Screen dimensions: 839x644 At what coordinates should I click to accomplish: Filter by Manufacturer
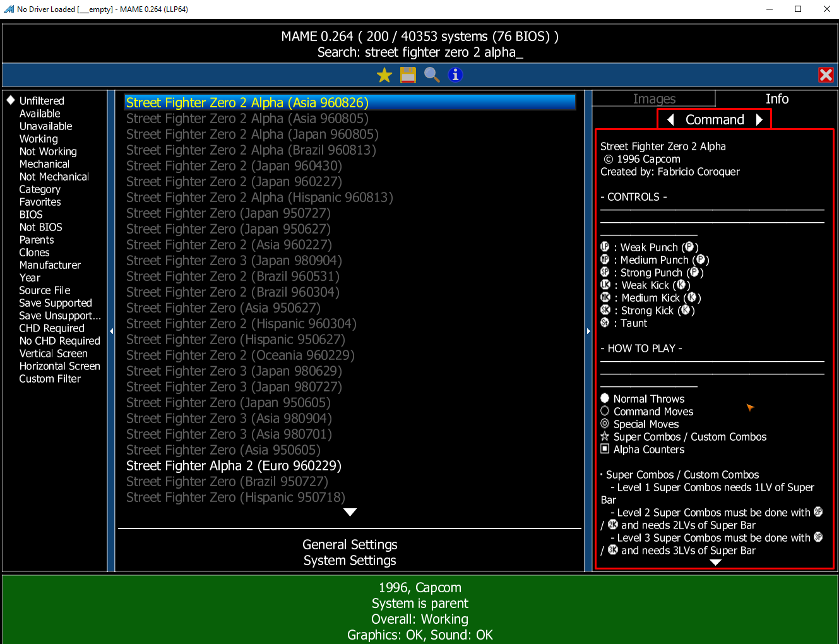50,265
